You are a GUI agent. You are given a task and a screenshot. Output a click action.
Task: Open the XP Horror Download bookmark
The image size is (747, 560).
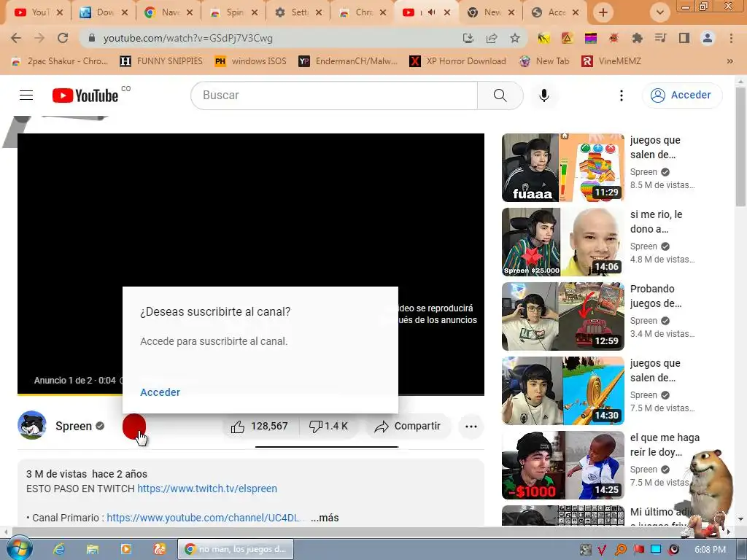458,61
